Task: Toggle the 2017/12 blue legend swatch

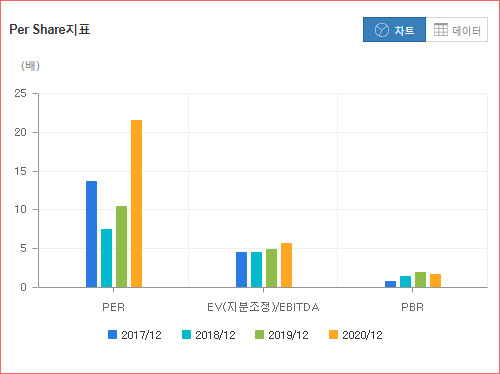Action: tap(112, 334)
